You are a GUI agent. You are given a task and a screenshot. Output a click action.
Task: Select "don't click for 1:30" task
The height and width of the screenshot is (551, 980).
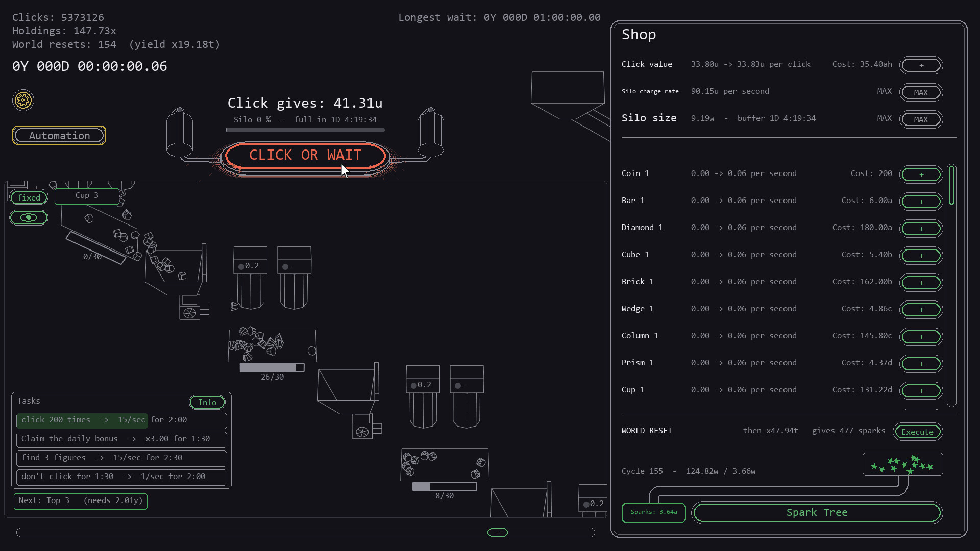tap(121, 477)
